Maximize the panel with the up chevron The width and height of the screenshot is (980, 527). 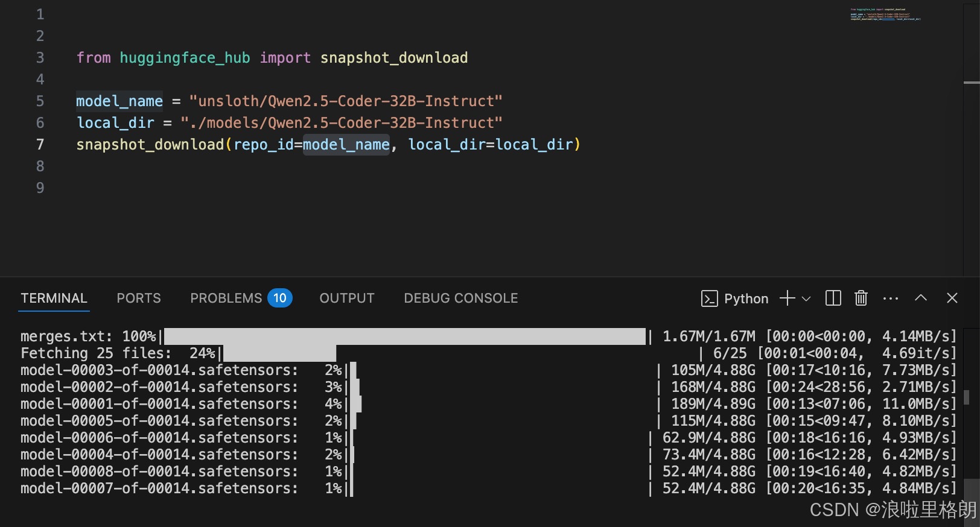pyautogui.click(x=921, y=297)
